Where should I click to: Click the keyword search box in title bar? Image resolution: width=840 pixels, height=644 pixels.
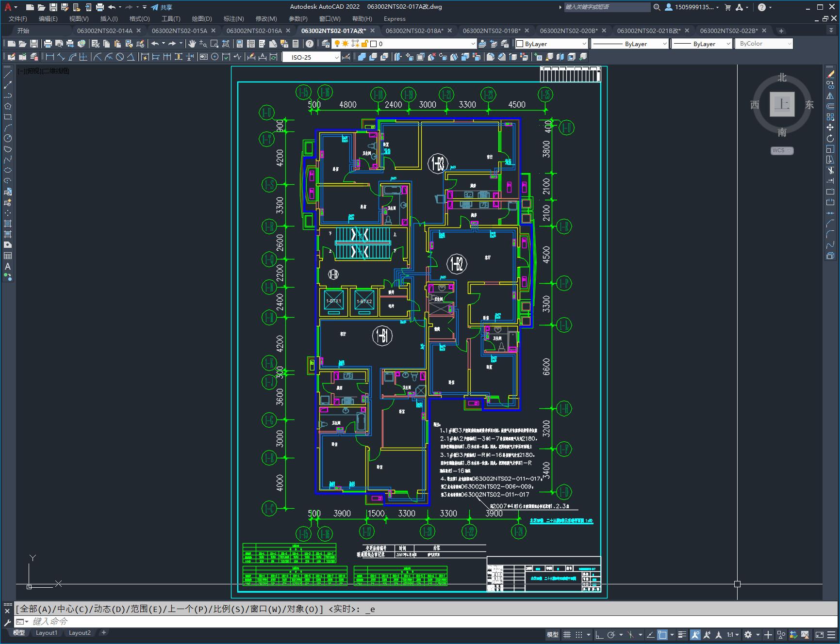coord(607,7)
